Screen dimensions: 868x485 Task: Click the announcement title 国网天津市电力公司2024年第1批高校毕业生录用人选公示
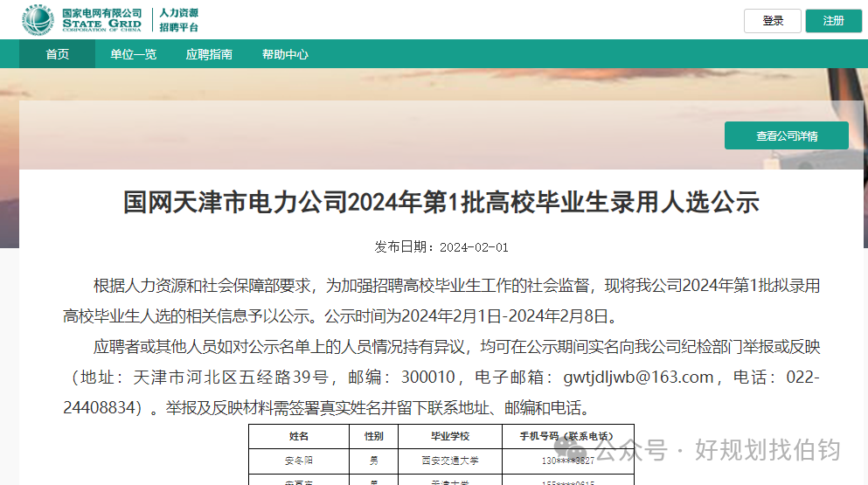coord(441,202)
